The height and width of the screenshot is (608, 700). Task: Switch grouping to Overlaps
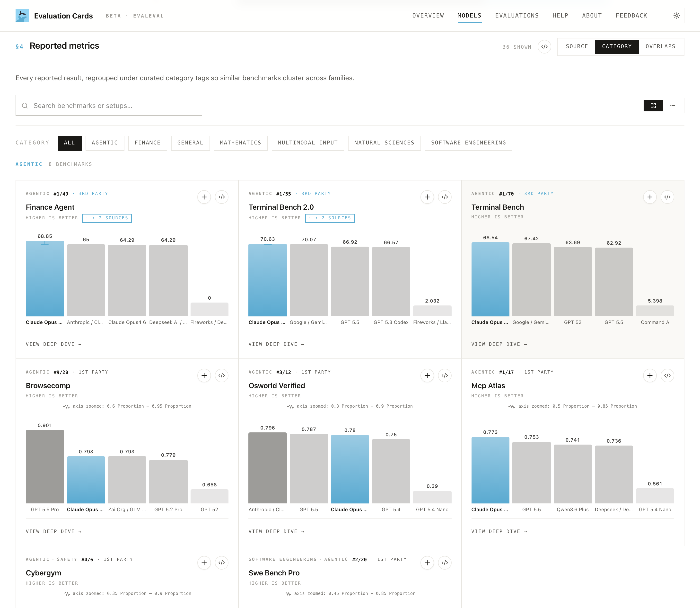tap(660, 46)
